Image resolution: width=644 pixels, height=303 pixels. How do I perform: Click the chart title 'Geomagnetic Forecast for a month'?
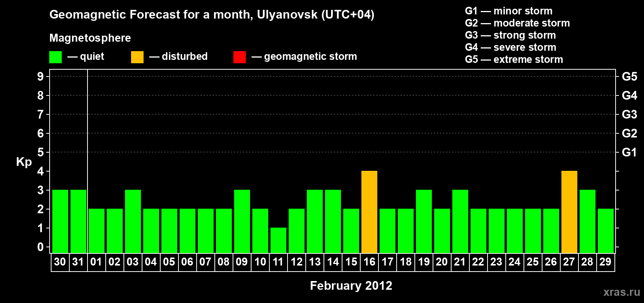click(x=151, y=14)
